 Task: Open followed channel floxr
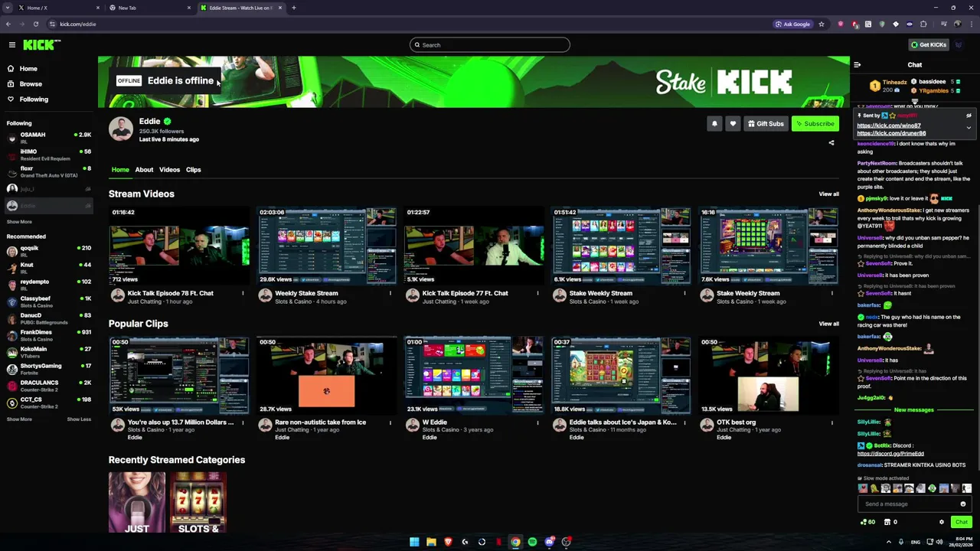tap(49, 171)
